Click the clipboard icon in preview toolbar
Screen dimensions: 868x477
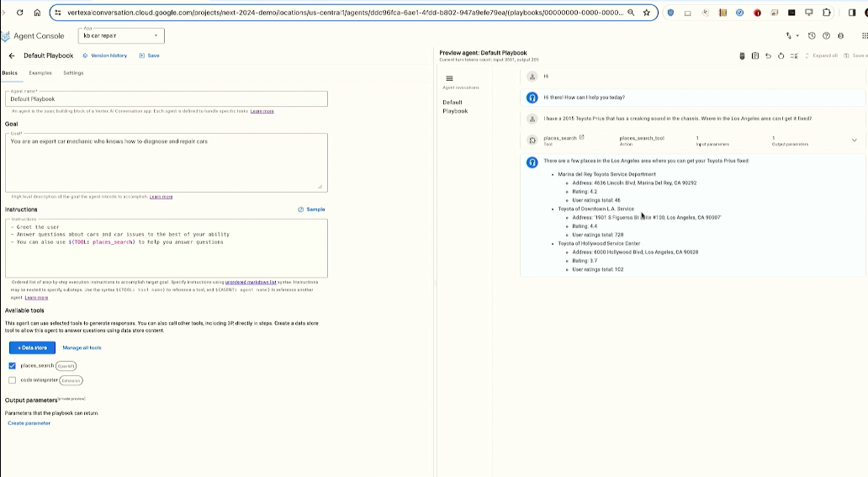[x=755, y=56]
